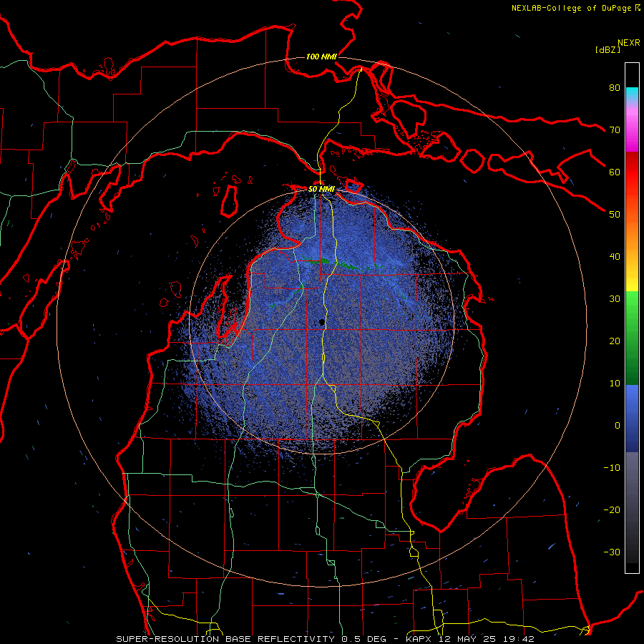Click the green segment of the color bar
This screenshot has height=644, width=644.
632,338
